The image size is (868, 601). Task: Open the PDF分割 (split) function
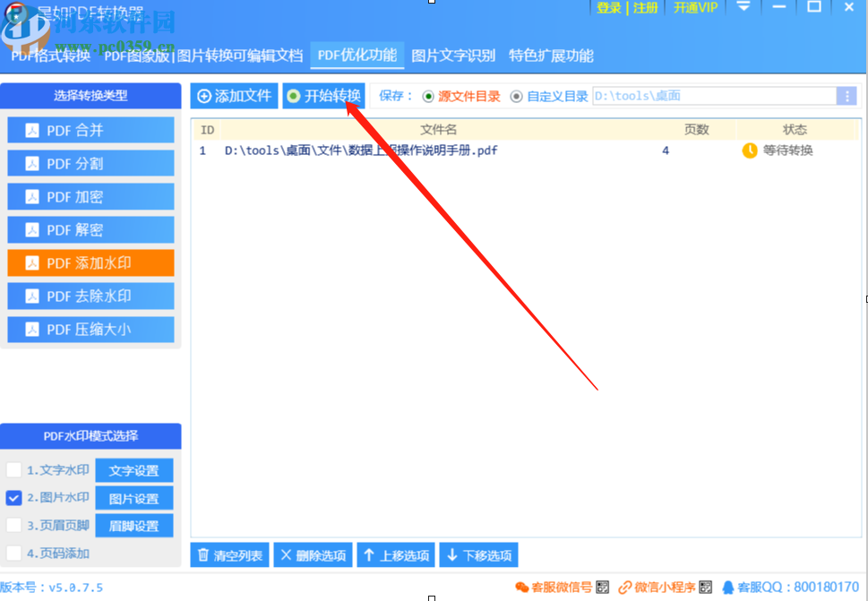(90, 162)
